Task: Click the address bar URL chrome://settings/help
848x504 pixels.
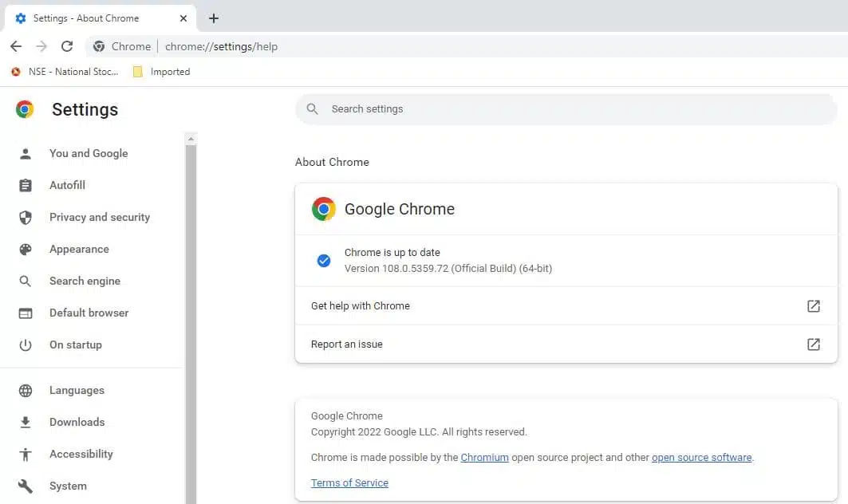Action: (221, 46)
